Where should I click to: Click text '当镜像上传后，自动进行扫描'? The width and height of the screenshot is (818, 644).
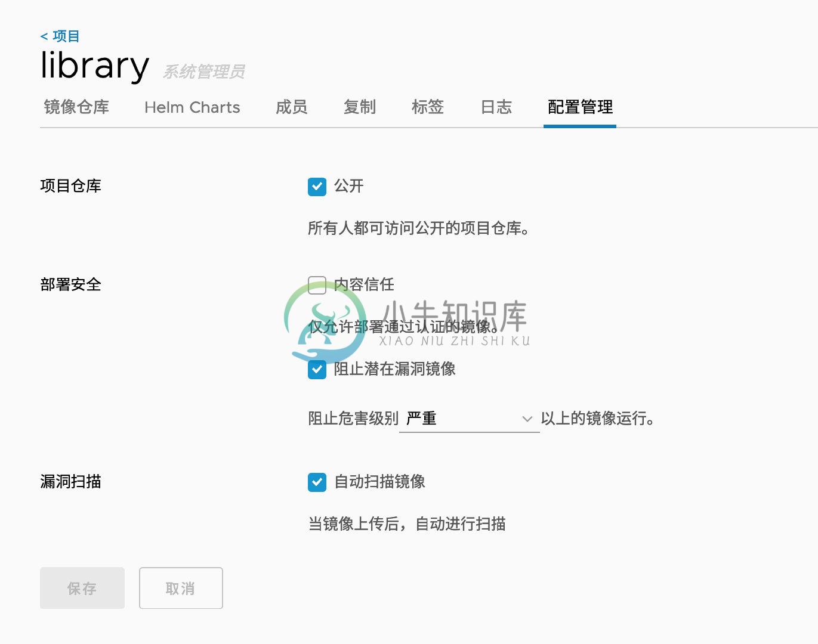(x=407, y=524)
